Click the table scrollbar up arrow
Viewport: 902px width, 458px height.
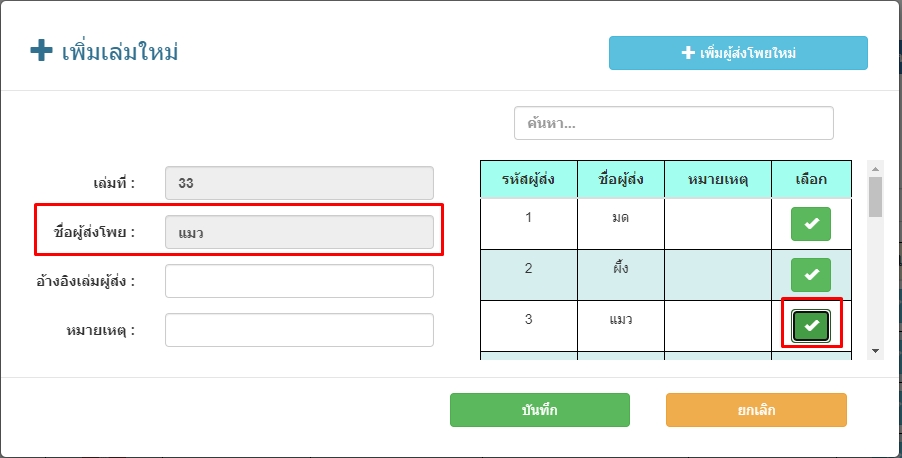point(875,167)
